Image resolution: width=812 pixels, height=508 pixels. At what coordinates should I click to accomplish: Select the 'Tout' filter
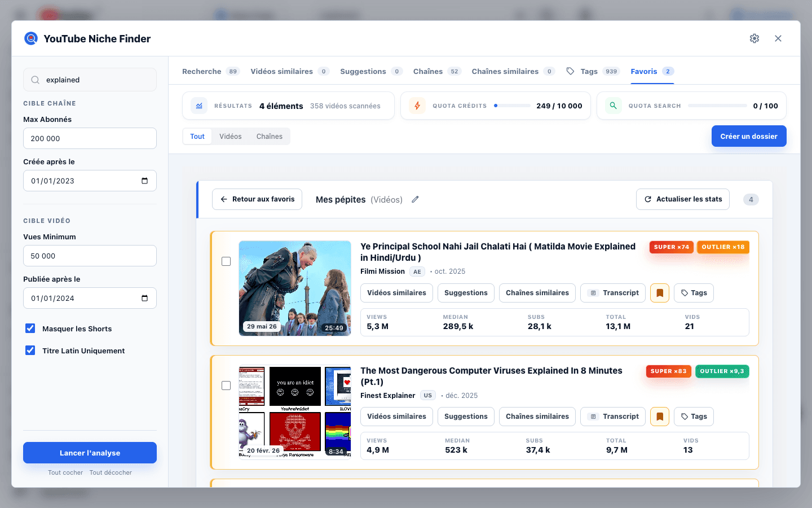click(197, 137)
